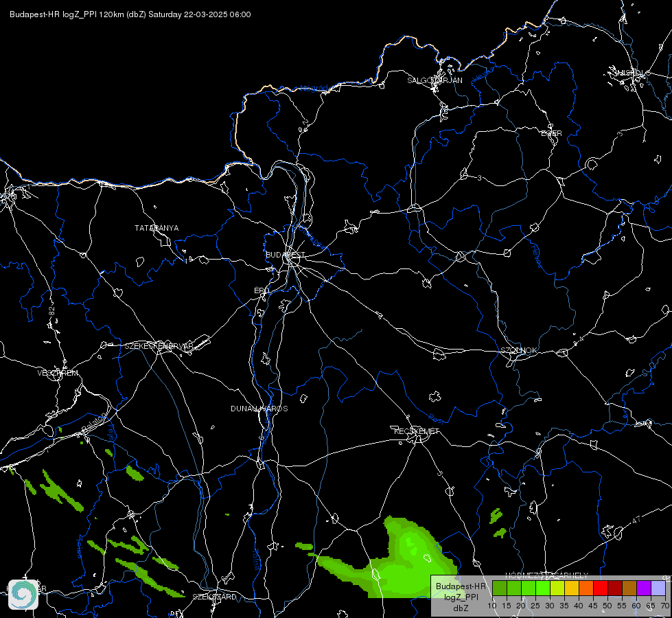Select the bright red 45-50 dBZ swatch

pos(601,588)
